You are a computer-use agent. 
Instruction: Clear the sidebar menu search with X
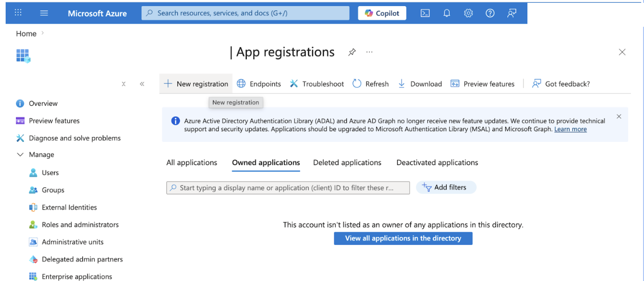[x=124, y=84]
